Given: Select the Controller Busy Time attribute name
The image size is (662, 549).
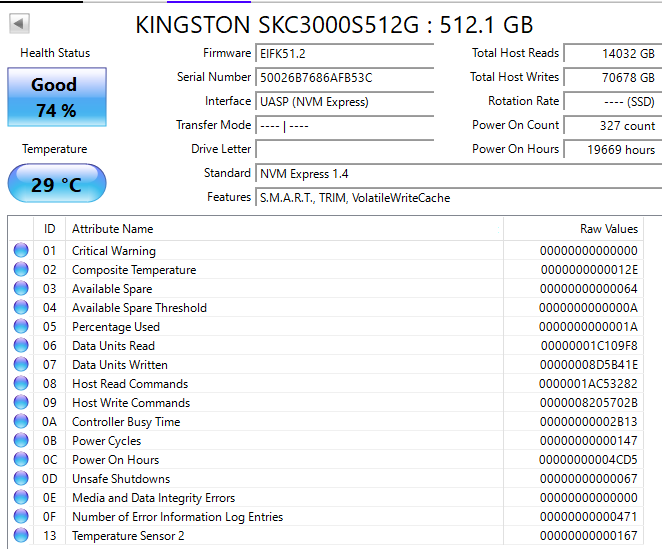Looking at the screenshot, I should (126, 422).
